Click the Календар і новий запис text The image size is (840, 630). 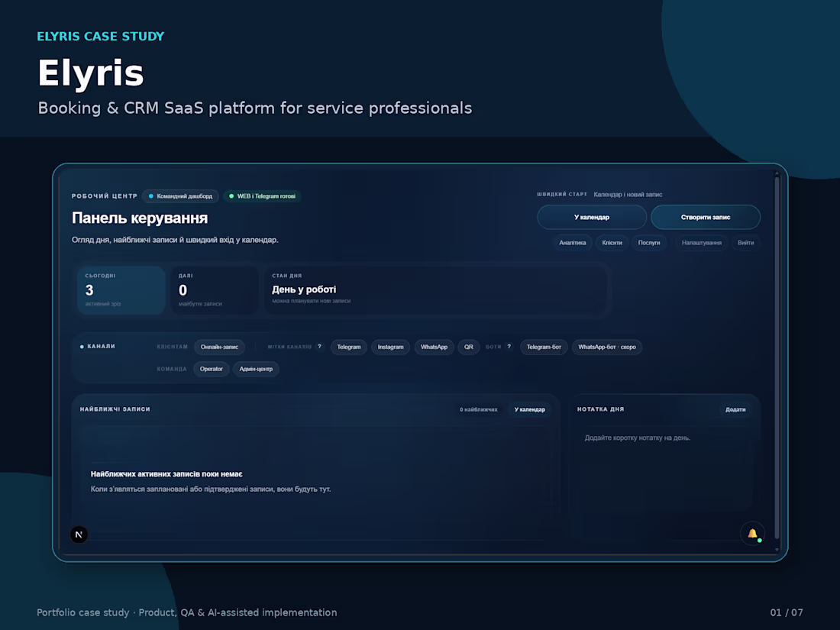628,195
